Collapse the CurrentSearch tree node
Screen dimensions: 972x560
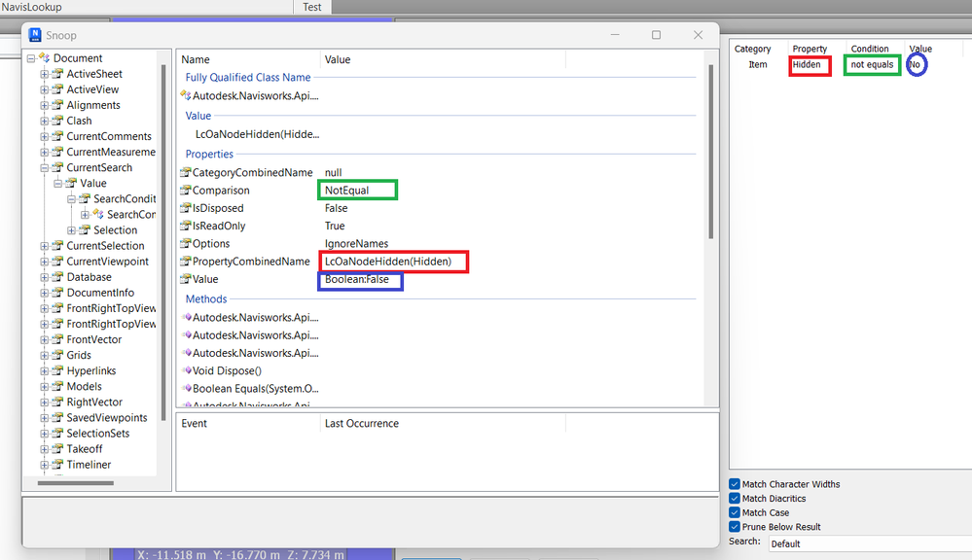44,168
